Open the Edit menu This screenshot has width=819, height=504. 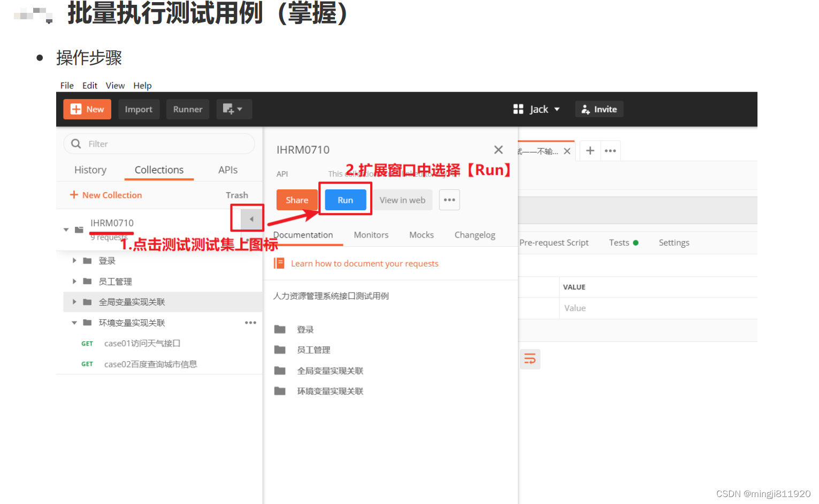90,86
